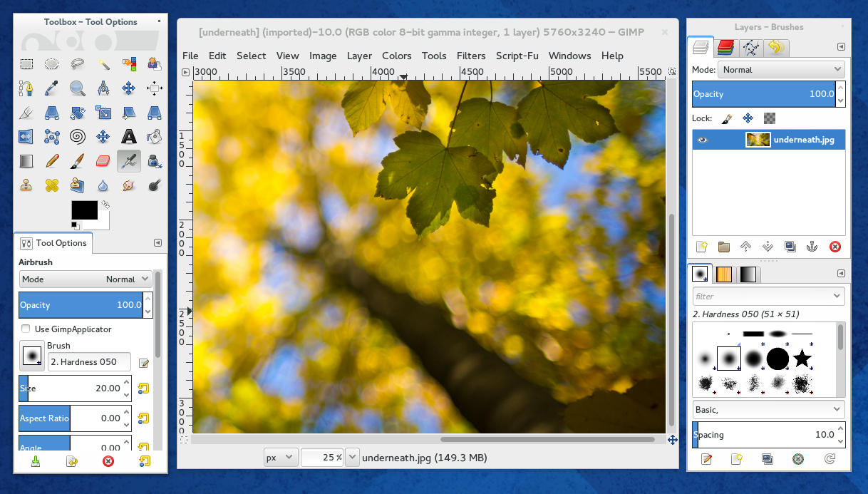Select the Blend gradient tool

pos(26,161)
